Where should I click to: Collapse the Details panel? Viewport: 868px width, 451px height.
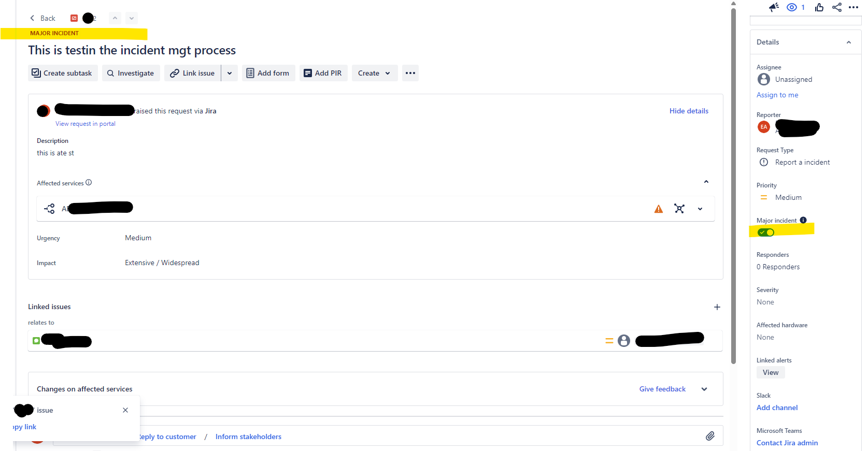[x=849, y=42]
